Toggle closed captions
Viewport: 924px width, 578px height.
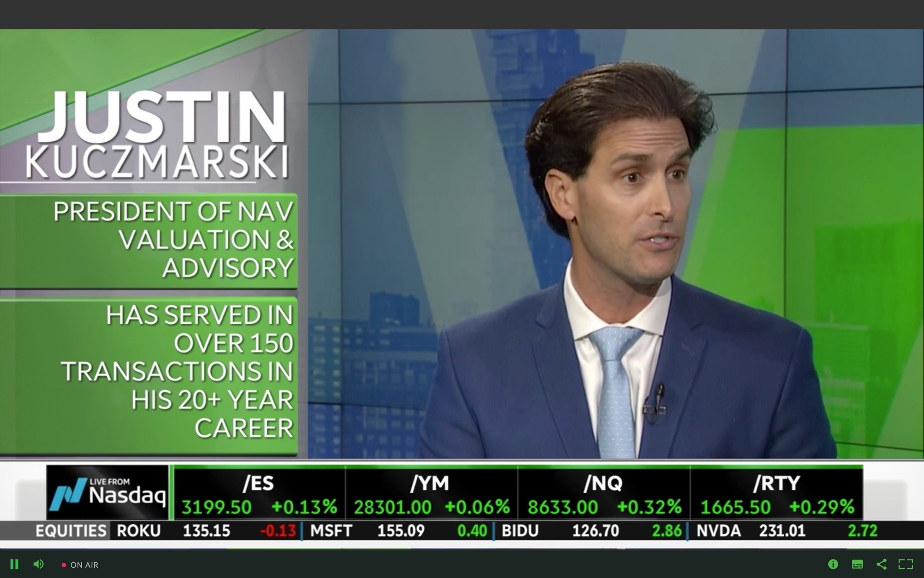pos(857,564)
